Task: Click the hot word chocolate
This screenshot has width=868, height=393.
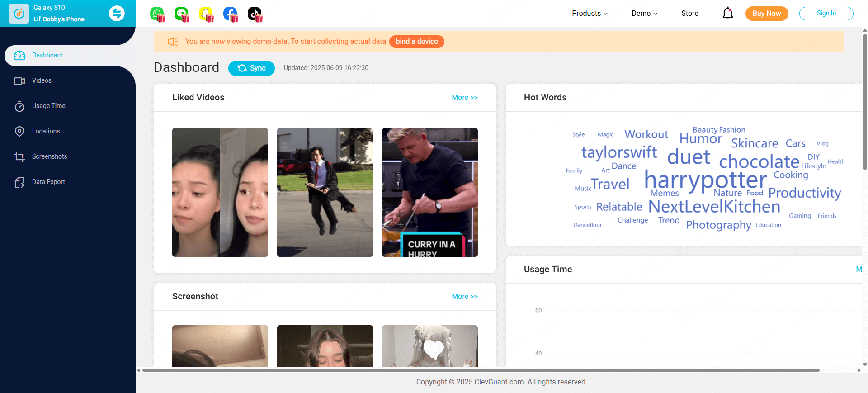Action: [x=759, y=161]
